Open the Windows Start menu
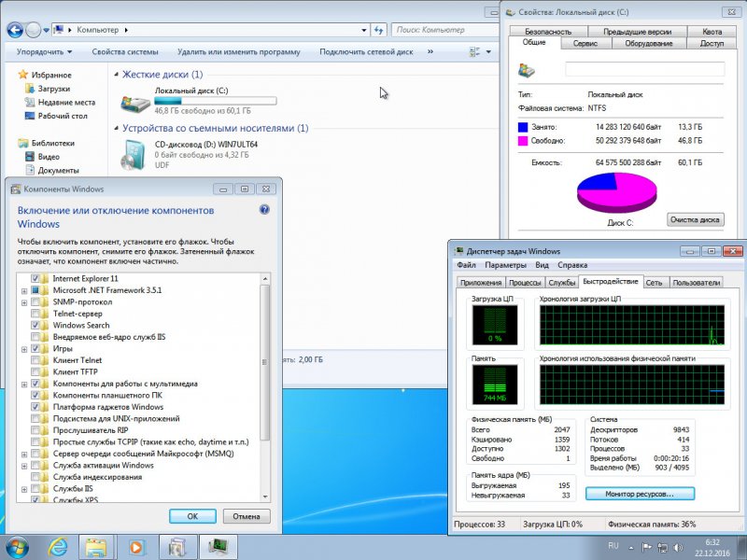Image resolution: width=747 pixels, height=560 pixels. click(18, 547)
